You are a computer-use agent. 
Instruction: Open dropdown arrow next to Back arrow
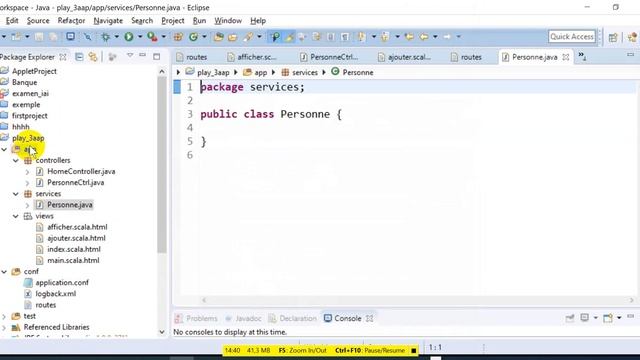435,37
